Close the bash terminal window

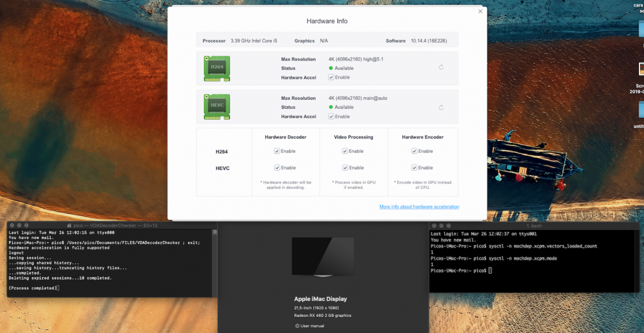coord(434,226)
